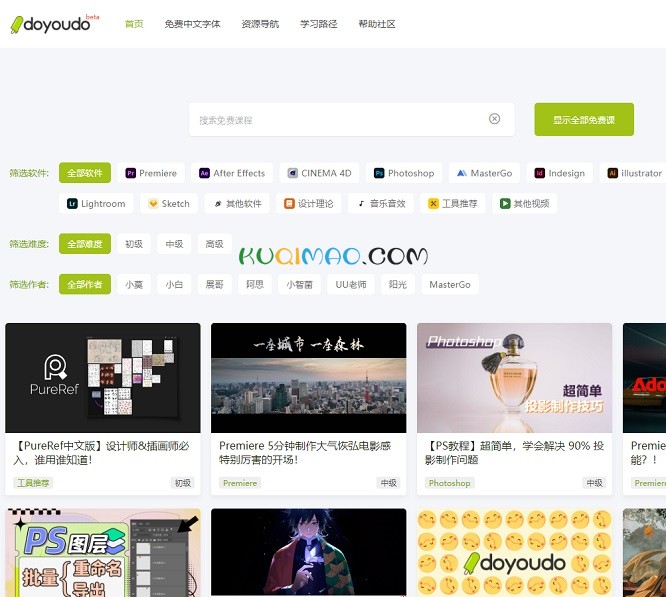Image resolution: width=666 pixels, height=597 pixels.
Task: Filter author by 展哥
Action: 214,284
